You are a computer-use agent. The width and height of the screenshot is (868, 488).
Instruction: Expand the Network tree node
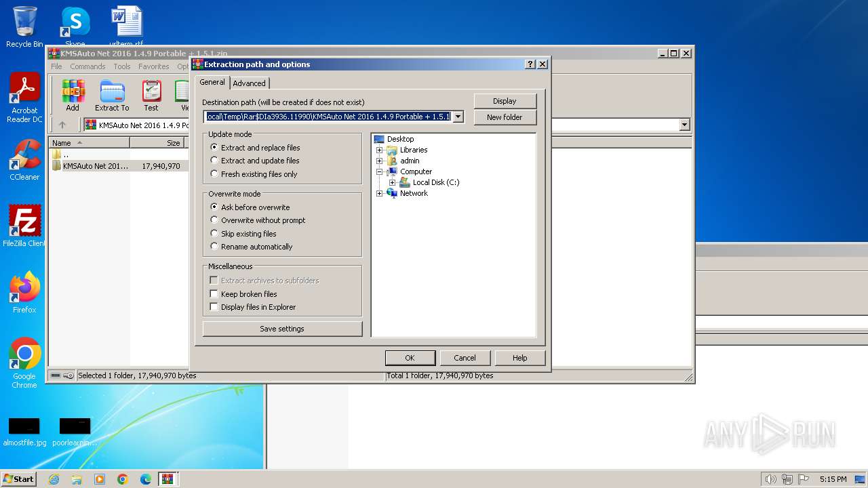pos(380,193)
